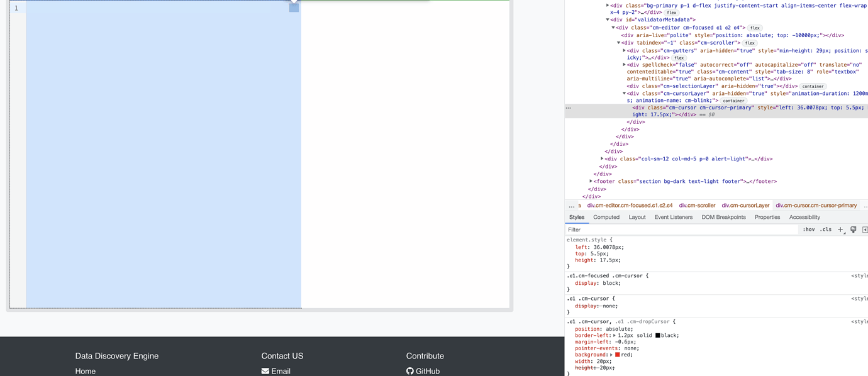
Task: Click the Email envelope icon
Action: (x=267, y=371)
